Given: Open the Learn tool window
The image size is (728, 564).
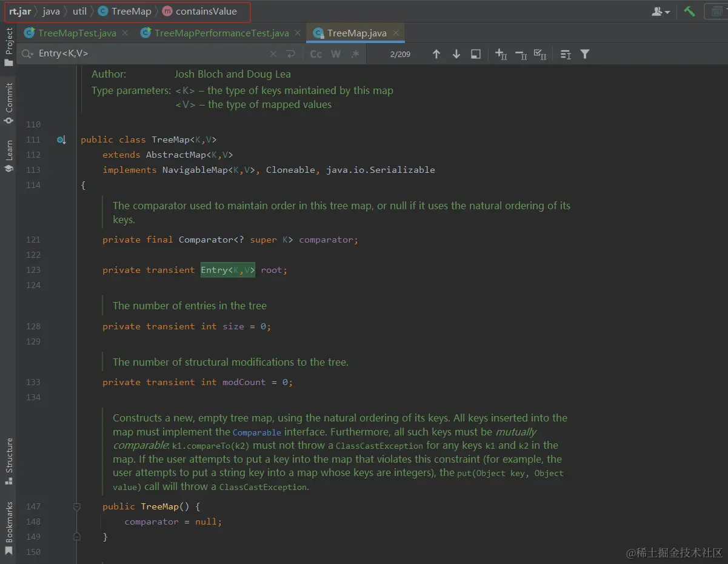Looking at the screenshot, I should click(8, 156).
